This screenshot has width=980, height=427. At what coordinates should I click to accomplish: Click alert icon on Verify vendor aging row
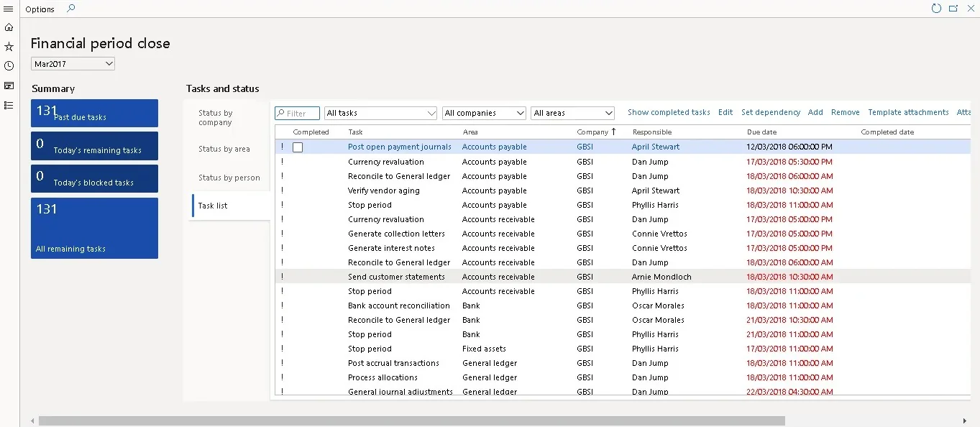[282, 190]
